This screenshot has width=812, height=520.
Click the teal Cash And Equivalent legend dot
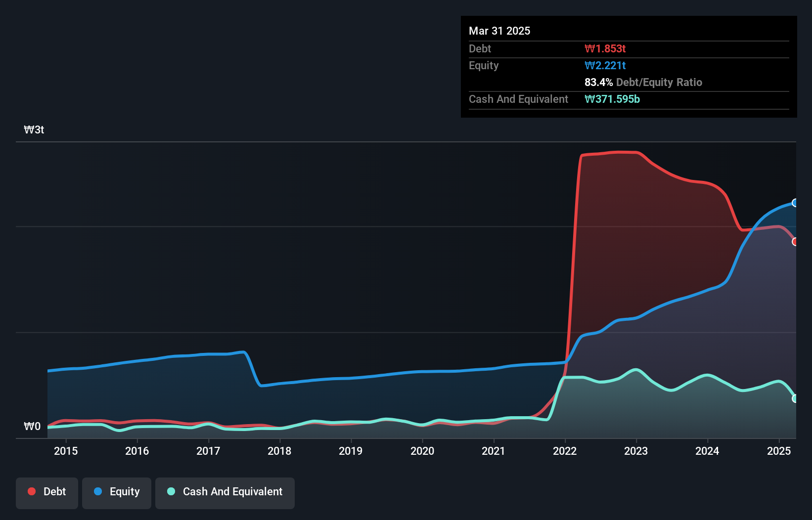(171, 491)
